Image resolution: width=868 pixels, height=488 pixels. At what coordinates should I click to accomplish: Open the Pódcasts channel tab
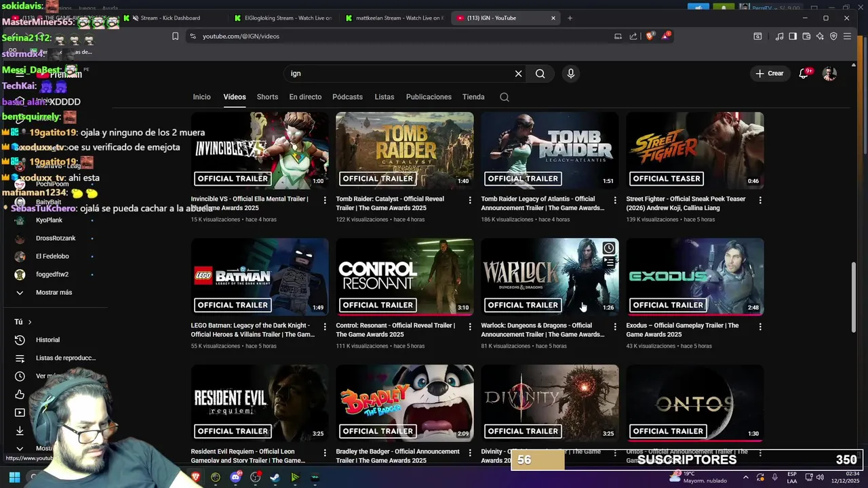(347, 97)
